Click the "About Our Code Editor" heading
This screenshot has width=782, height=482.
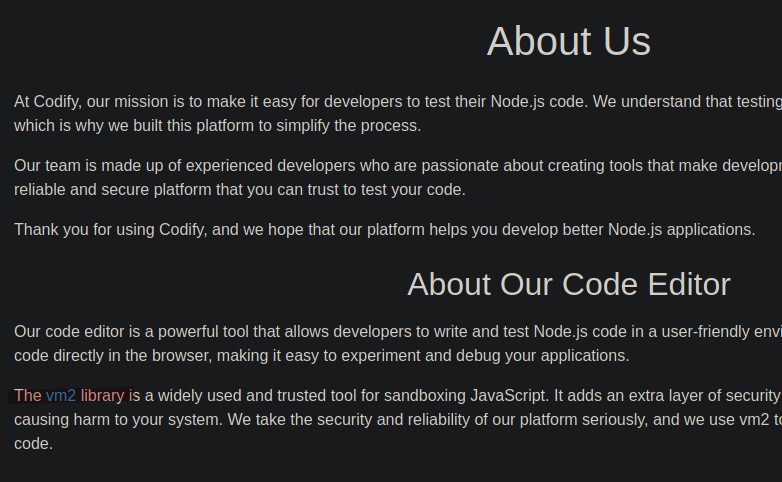(569, 284)
